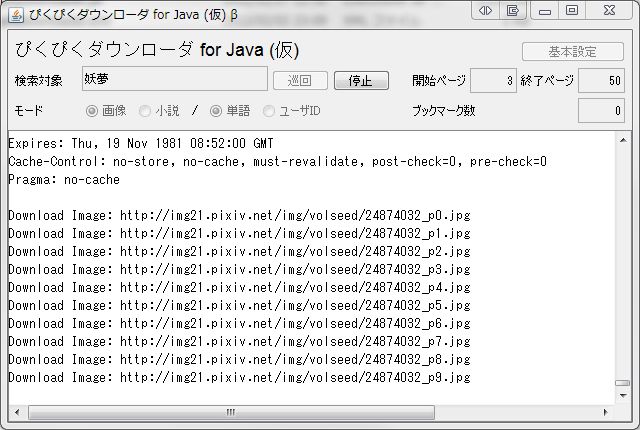Screen dimensions: 640x430
Task: Click the 開始ページ start page field
Action: click(493, 80)
